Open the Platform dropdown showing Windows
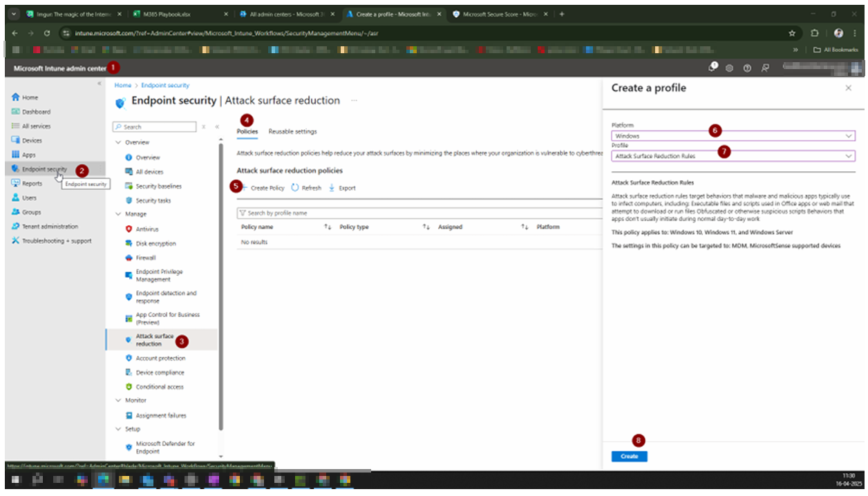This screenshot has height=496, width=868. [x=733, y=136]
